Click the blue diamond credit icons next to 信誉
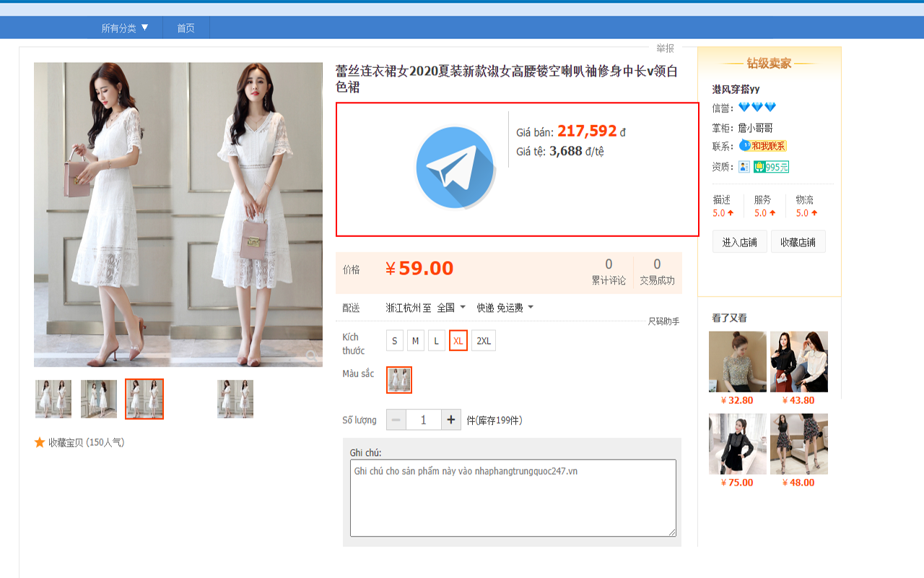 point(757,108)
